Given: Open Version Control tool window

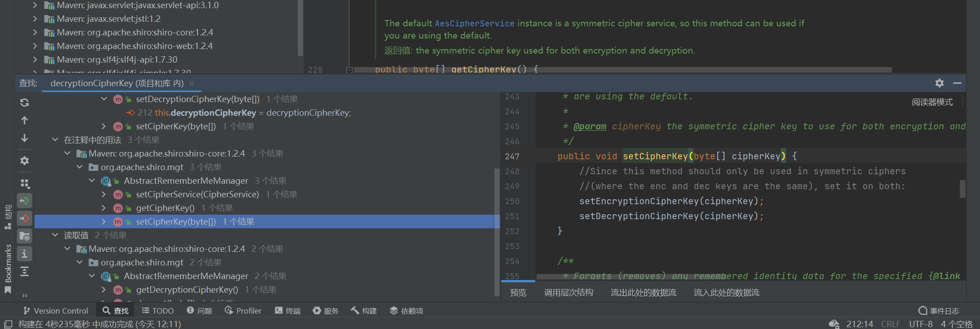Looking at the screenshot, I should 56,311.
